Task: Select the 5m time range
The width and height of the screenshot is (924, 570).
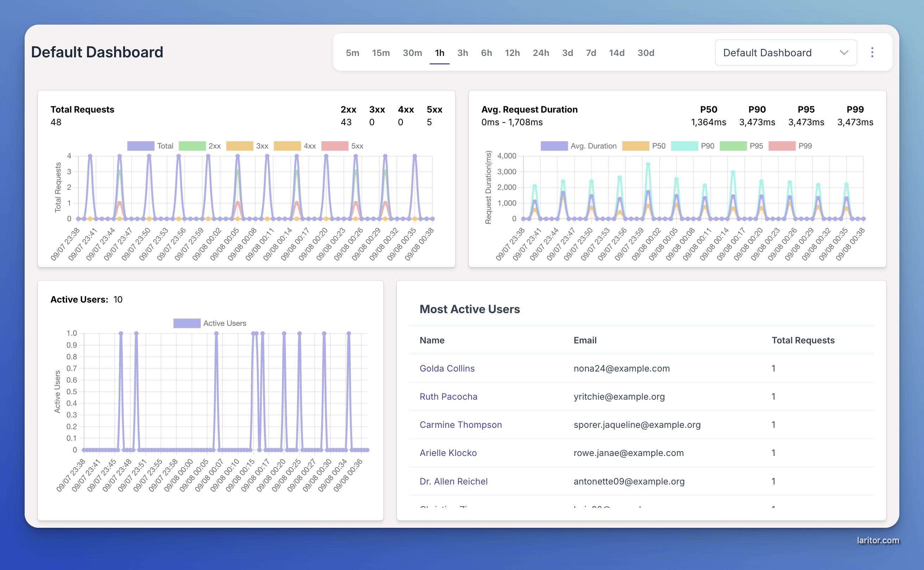Action: point(352,53)
